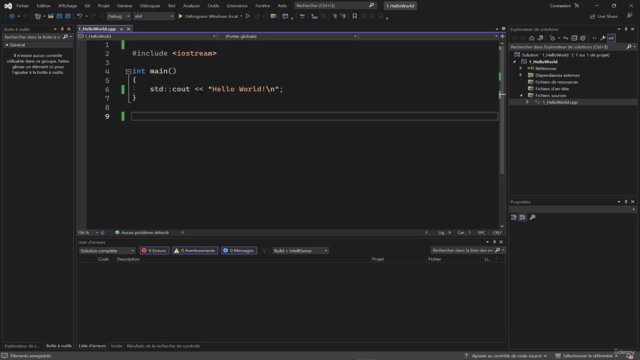Open the Portée globale scope dropdown
The height and width of the screenshot is (360, 640).
[290, 36]
